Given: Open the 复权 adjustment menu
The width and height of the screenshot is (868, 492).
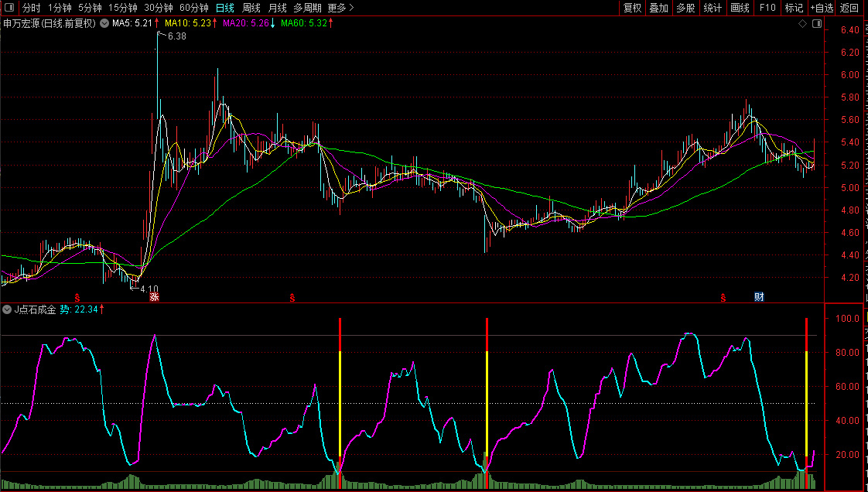Looking at the screenshot, I should 632,8.
